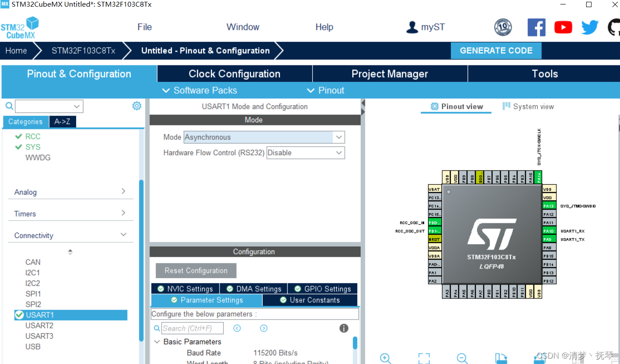620x364 pixels.
Task: Open the peripheral search combo box
Action: pyautogui.click(x=49, y=106)
